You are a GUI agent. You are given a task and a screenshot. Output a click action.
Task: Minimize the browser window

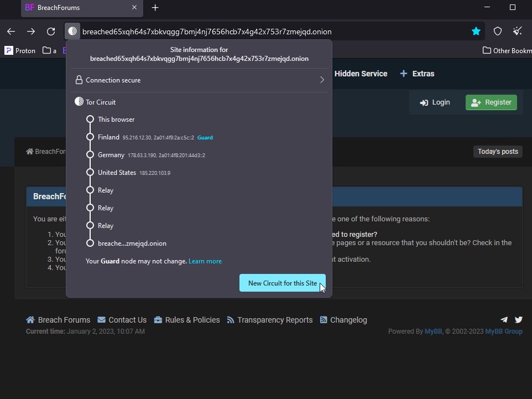pos(487,7)
